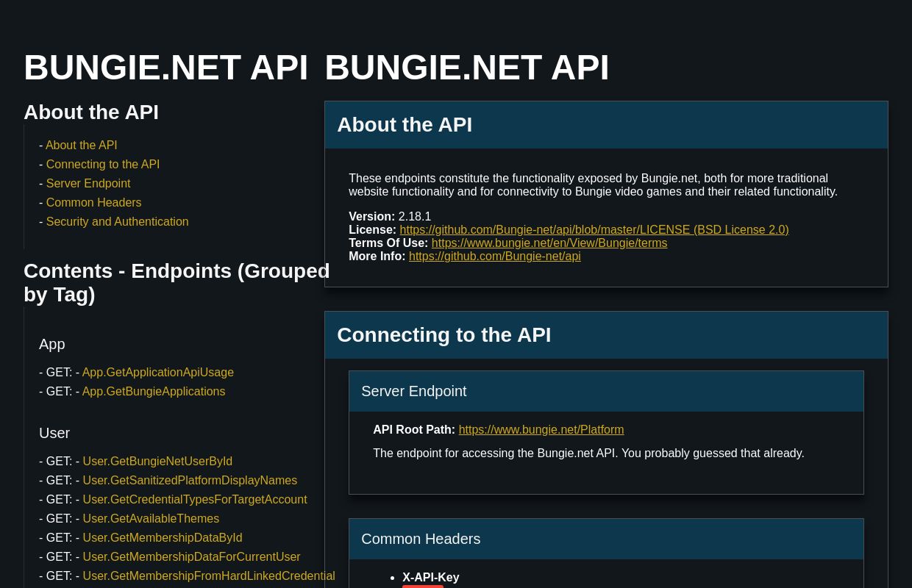Click the Server Endpoint section header
The width and height of the screenshot is (912, 588).
point(606,391)
